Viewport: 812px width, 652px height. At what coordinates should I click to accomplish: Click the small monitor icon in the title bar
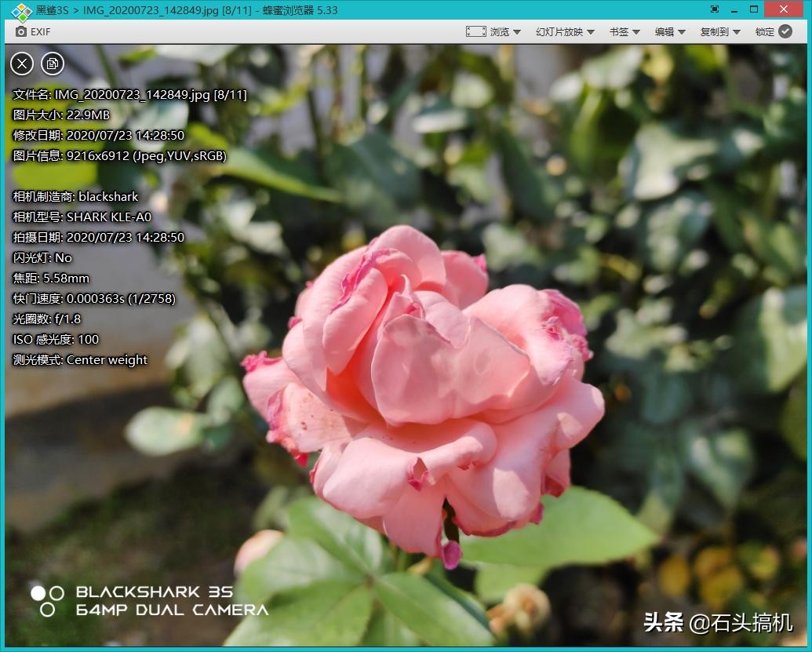[713, 9]
